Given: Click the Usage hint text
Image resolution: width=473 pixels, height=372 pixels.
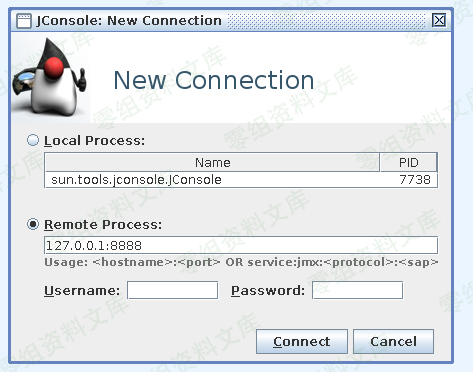Looking at the screenshot, I should click(x=241, y=262).
